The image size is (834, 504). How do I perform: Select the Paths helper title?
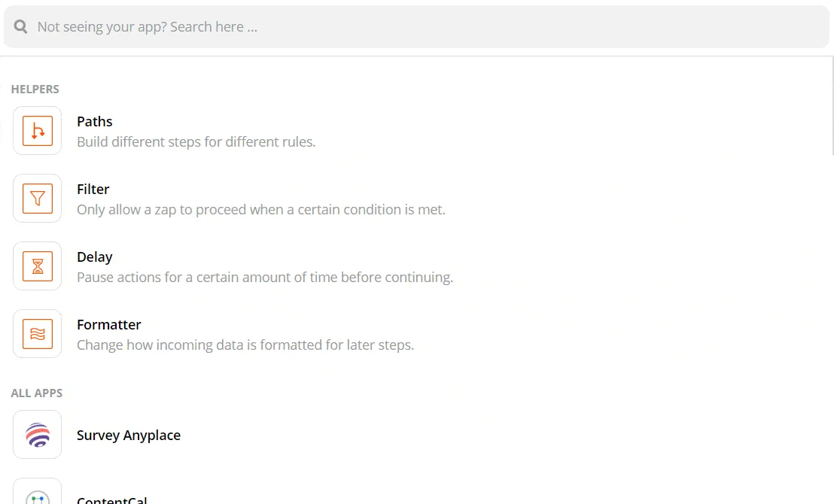95,121
